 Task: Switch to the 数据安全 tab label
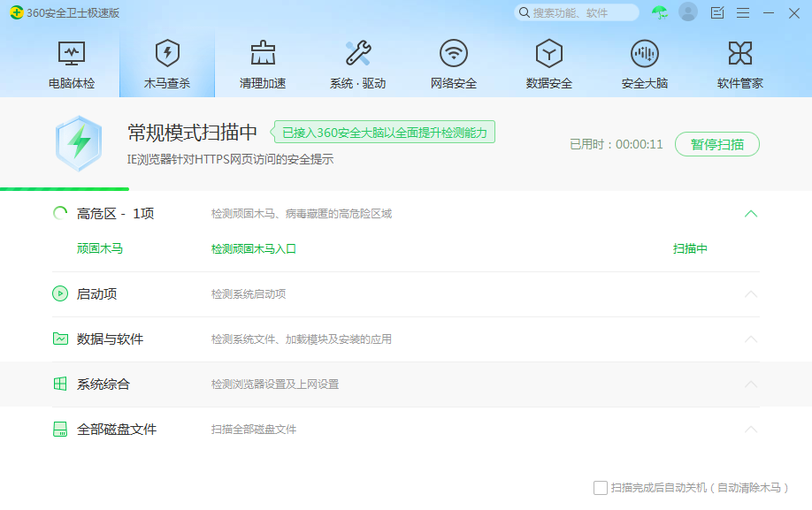549,83
